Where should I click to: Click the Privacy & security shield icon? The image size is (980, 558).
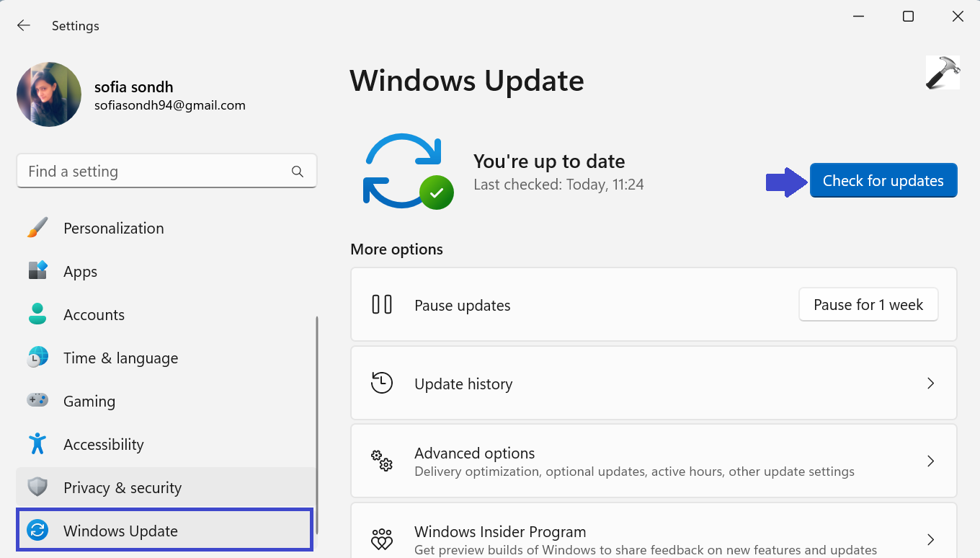(37, 487)
